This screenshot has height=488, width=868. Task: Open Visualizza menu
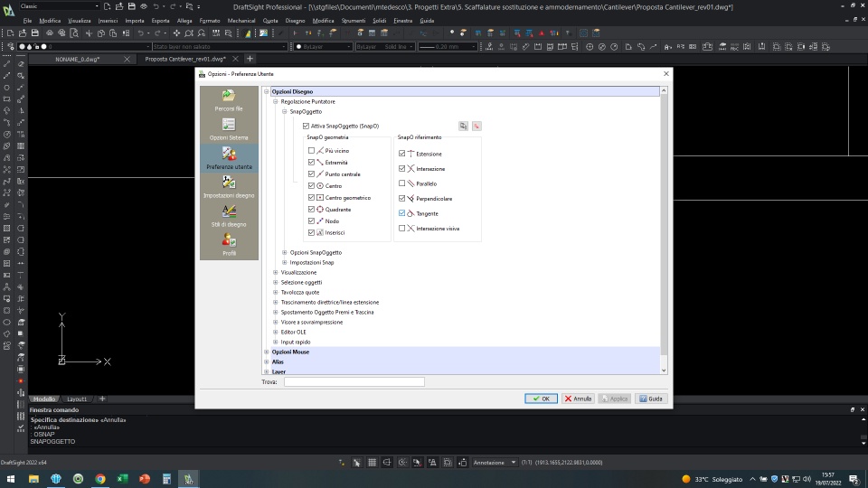[80, 21]
